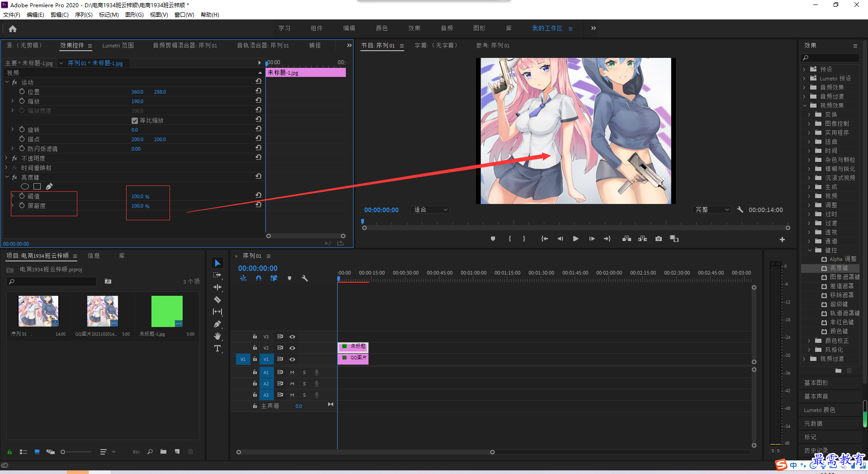Open the 元数据 panel

[813, 424]
